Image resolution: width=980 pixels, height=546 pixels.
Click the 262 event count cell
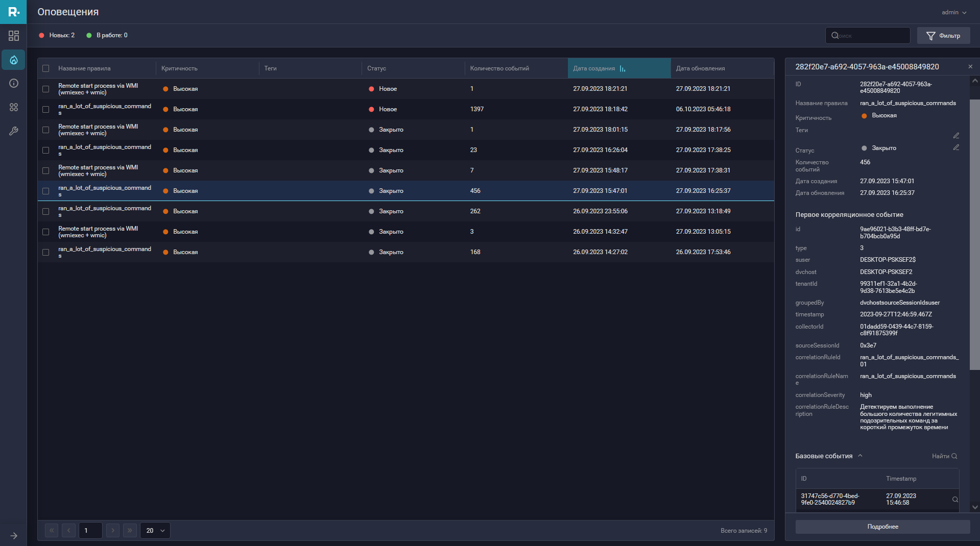[475, 211]
